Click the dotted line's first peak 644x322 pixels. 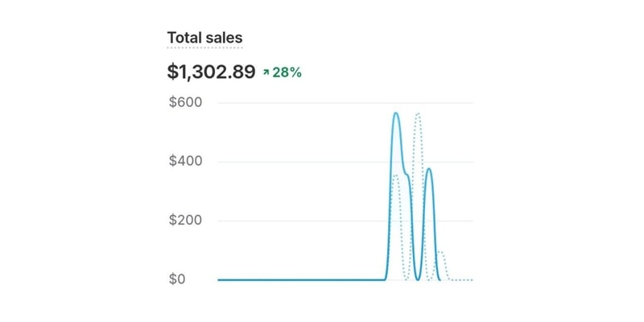394,175
